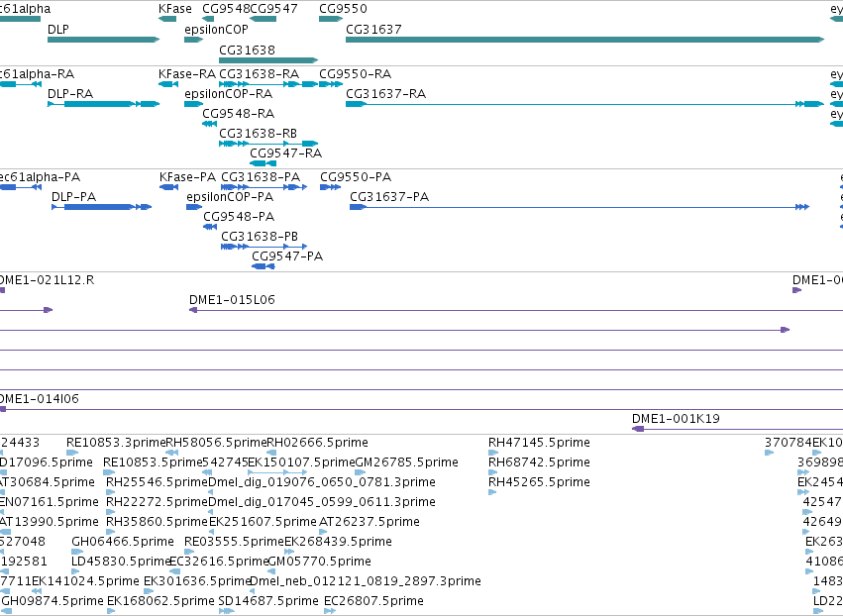Select the AT26237.5prime EST label
The height and width of the screenshot is (616, 843).
[x=369, y=522]
